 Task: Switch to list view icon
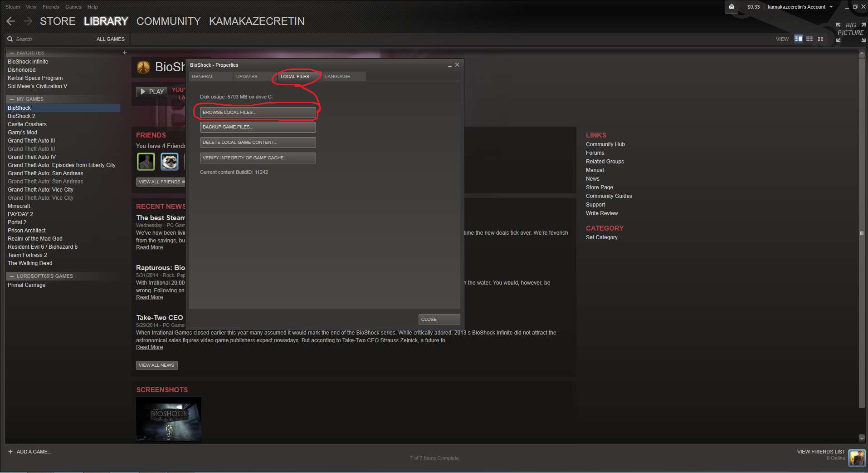click(809, 39)
